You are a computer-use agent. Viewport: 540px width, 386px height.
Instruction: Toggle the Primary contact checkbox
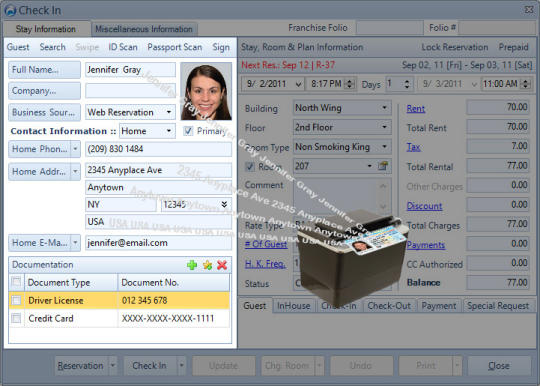click(x=188, y=131)
